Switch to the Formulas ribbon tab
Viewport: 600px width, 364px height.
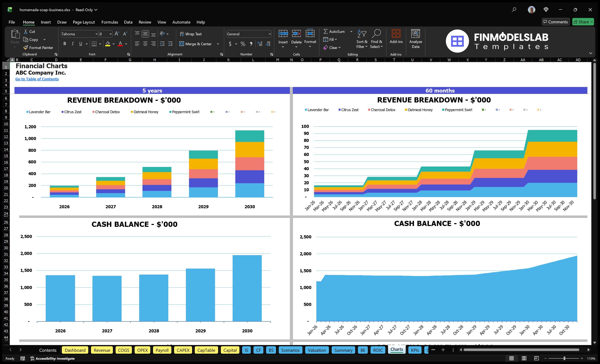110,22
